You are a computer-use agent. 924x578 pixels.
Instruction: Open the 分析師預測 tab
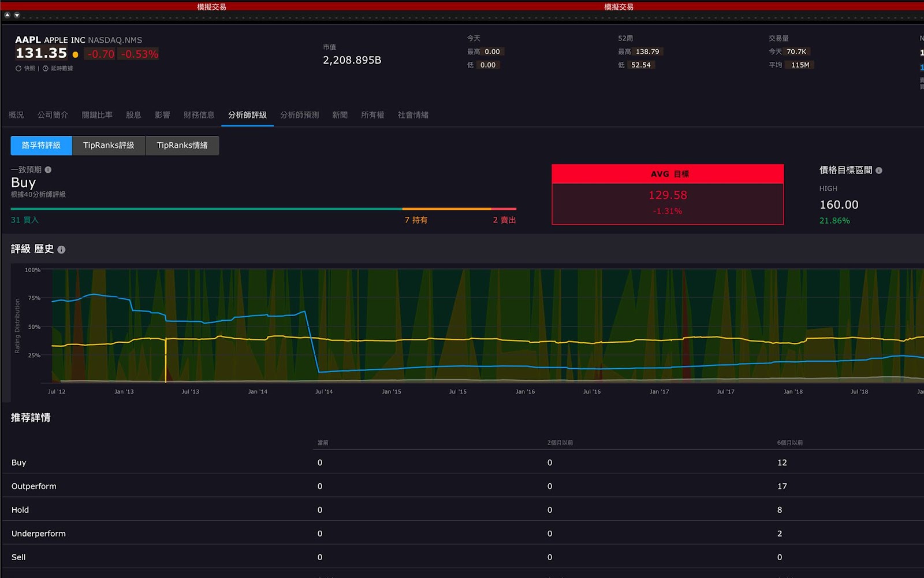point(300,115)
